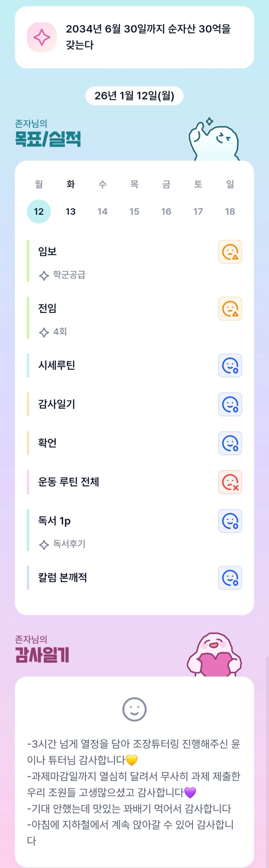Tap the 학군공급 sub-goal under 임보

[69, 275]
